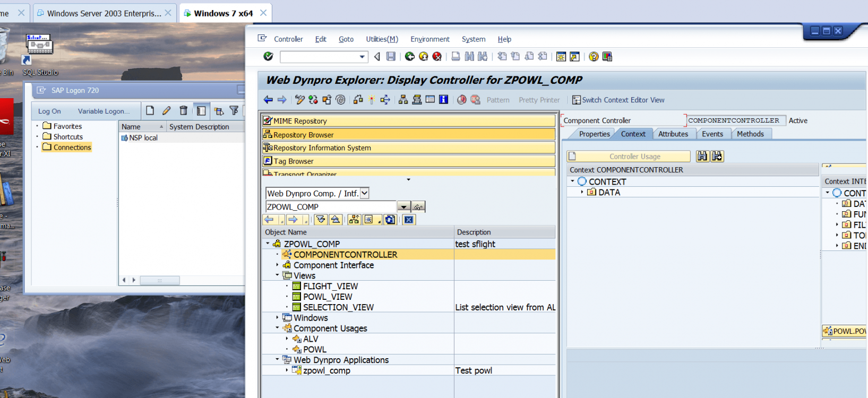Open the command field dropdown
The height and width of the screenshot is (398, 868).
point(362,57)
